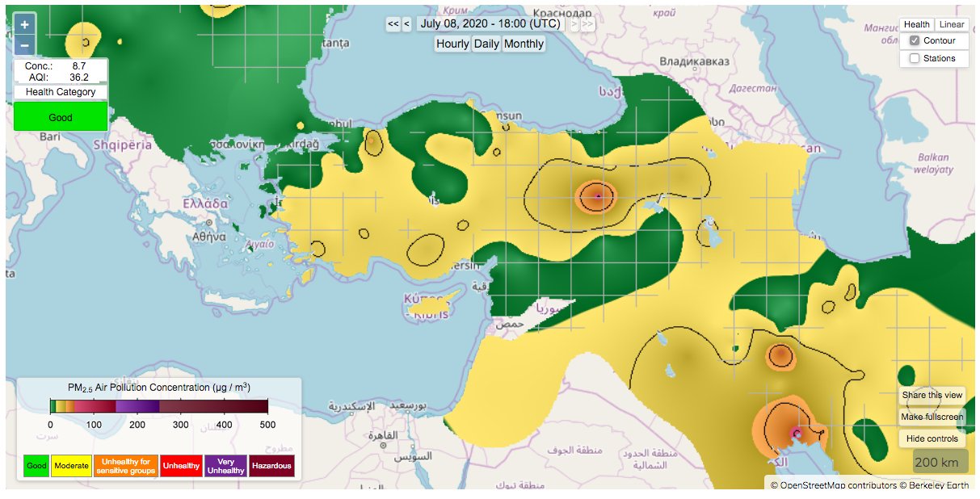This screenshot has height=499, width=980.
Task: Jump forward with the >> button
Action: coord(587,24)
